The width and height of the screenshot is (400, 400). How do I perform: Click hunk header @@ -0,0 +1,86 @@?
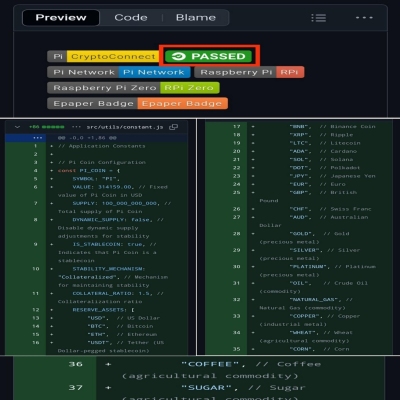tap(87, 138)
